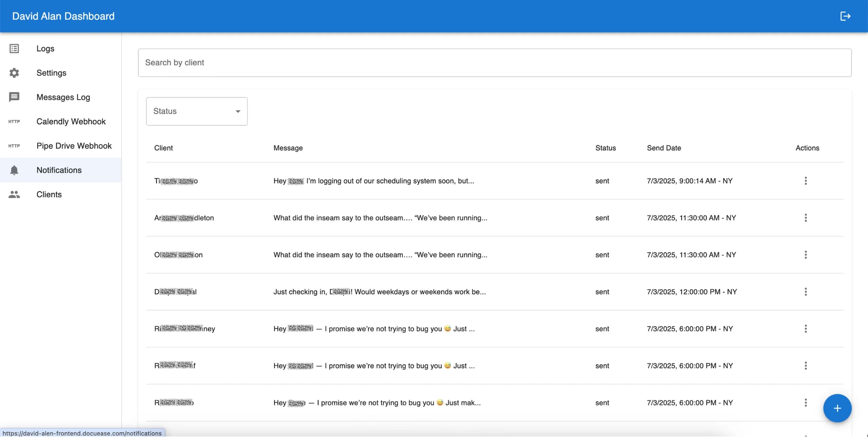868x437 pixels.
Task: Click send date in Ri...ney row
Action: pyautogui.click(x=690, y=329)
